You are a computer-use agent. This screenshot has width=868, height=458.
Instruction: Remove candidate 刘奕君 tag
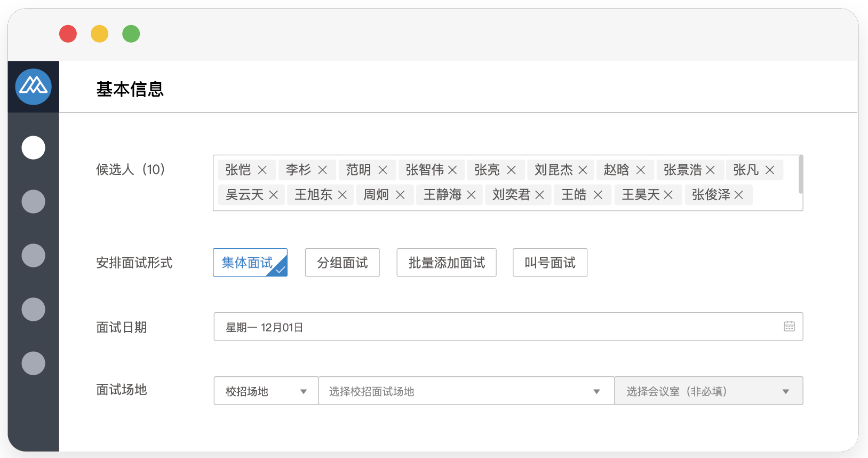pyautogui.click(x=540, y=195)
